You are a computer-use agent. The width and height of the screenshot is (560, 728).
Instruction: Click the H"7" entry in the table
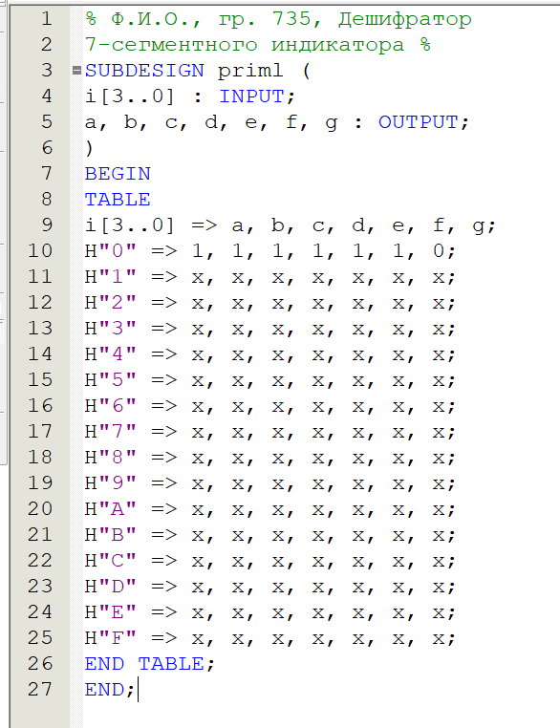[x=111, y=432]
